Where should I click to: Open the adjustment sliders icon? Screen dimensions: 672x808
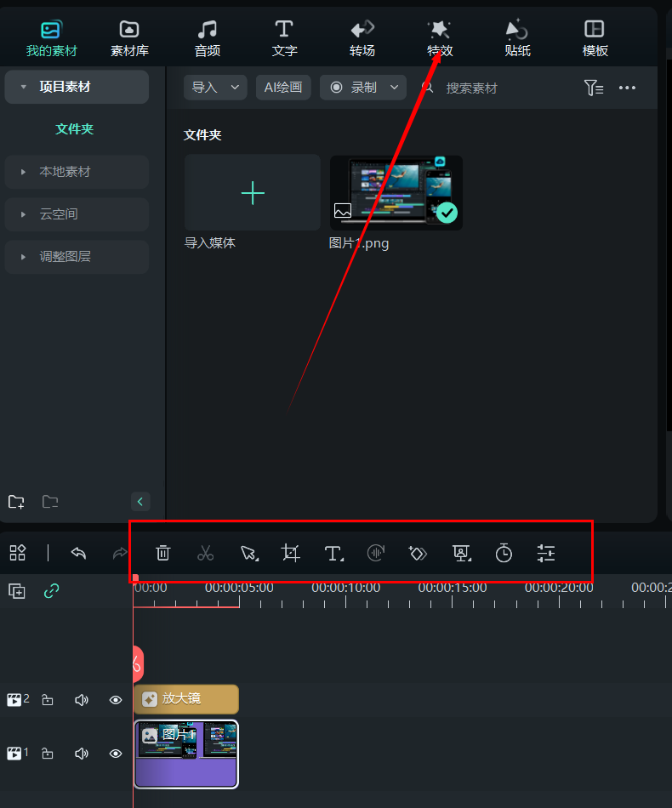point(546,553)
